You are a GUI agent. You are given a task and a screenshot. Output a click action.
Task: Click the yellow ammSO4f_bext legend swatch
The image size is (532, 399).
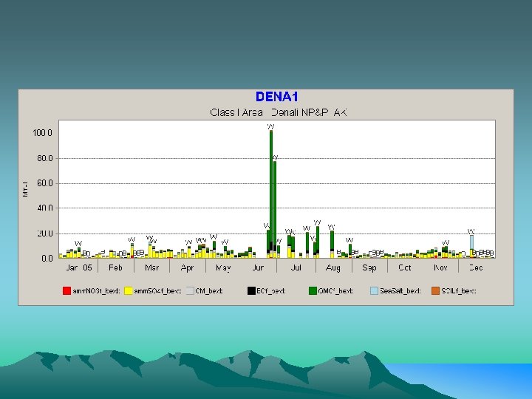point(129,291)
